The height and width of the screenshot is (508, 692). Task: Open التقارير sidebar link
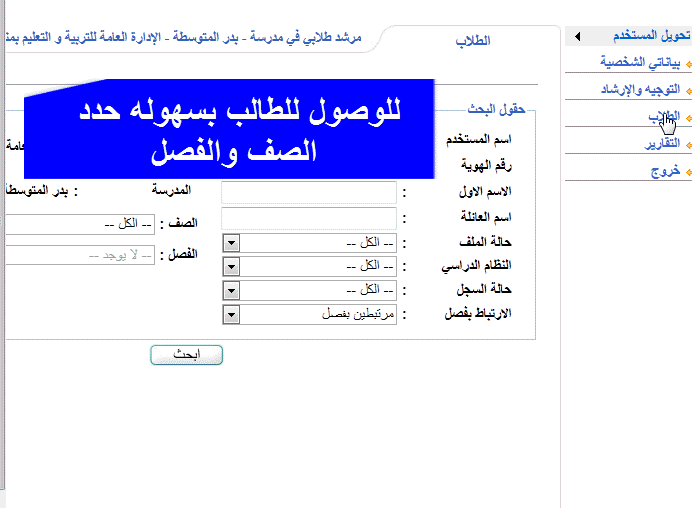[662, 143]
